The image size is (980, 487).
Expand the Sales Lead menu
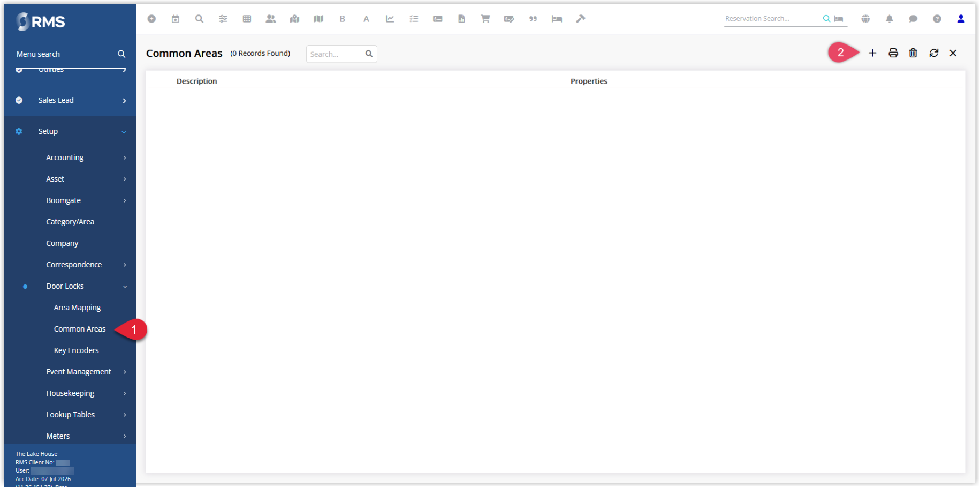pyautogui.click(x=70, y=100)
